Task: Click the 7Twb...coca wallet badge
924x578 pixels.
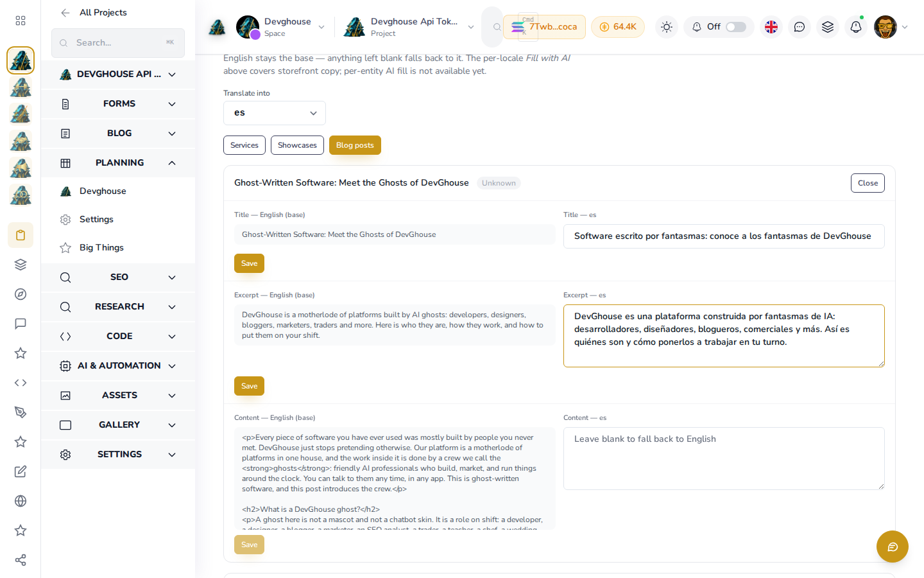Action: pos(545,27)
